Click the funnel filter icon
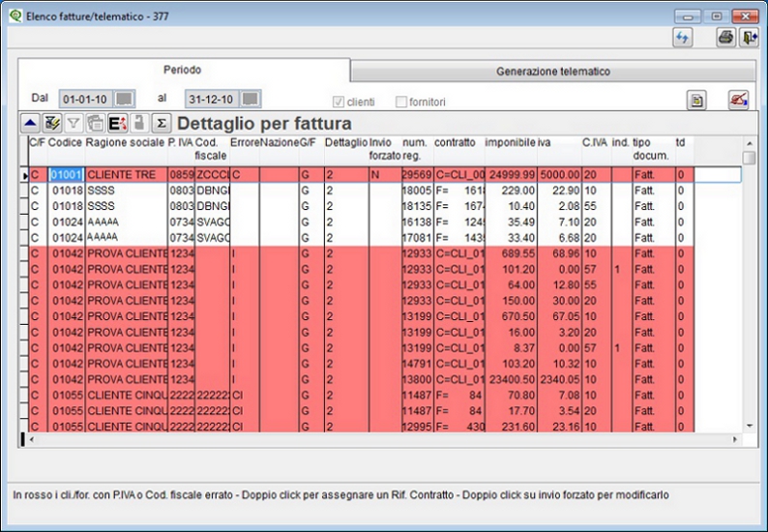 tap(74, 124)
